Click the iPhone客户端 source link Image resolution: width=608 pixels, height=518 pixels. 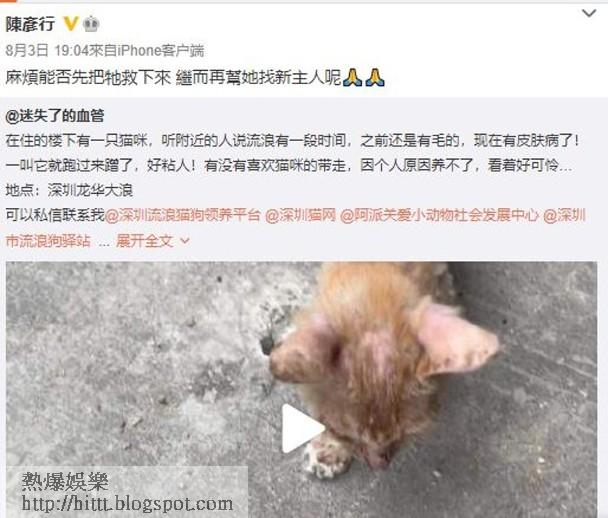pos(161,51)
